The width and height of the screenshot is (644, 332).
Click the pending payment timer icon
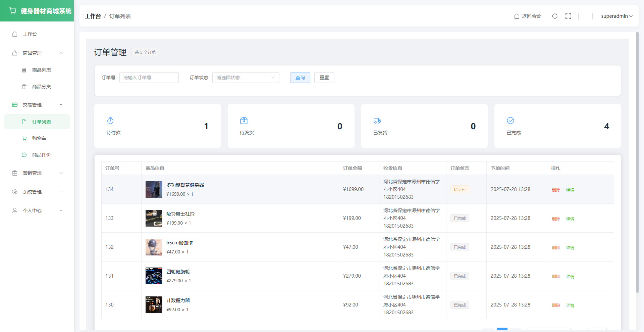tap(110, 121)
